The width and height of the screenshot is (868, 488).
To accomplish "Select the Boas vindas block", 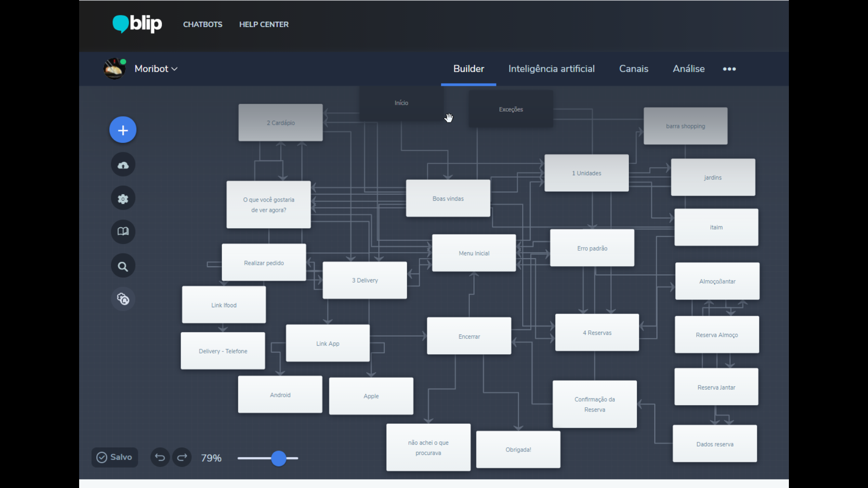I will click(448, 199).
